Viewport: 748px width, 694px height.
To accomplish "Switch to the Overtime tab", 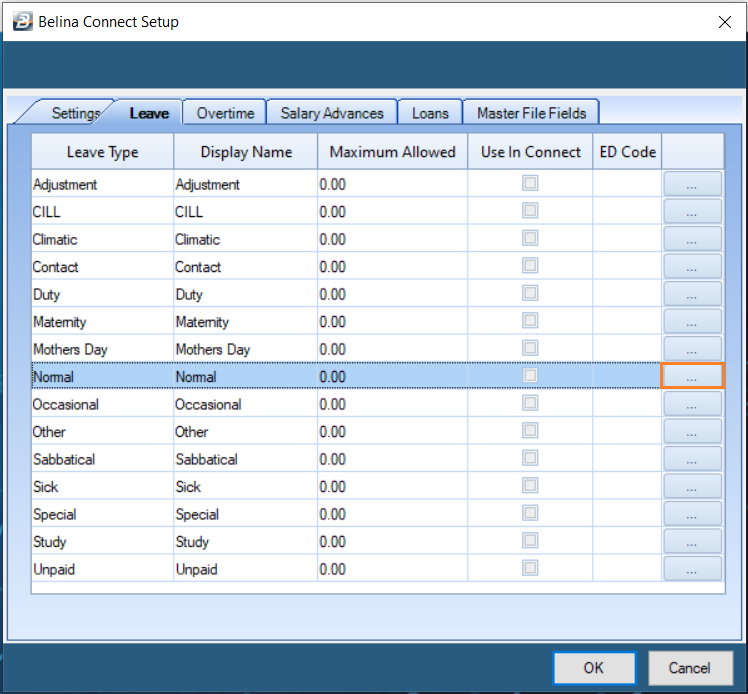I will [x=225, y=113].
